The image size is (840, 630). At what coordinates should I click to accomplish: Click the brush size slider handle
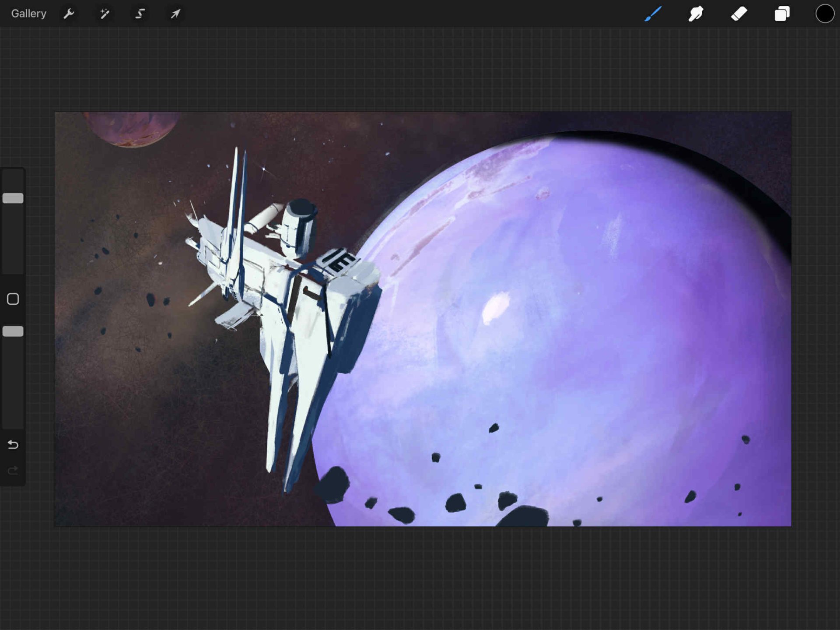13,198
